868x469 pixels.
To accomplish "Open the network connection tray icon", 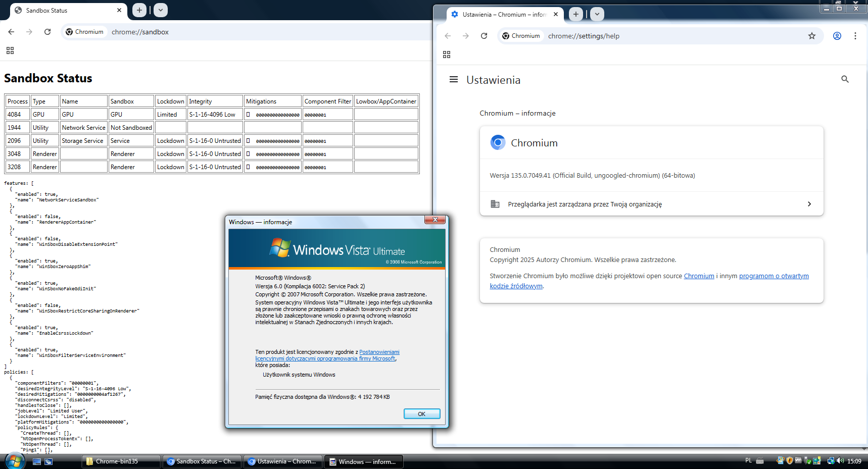I will click(x=831, y=460).
